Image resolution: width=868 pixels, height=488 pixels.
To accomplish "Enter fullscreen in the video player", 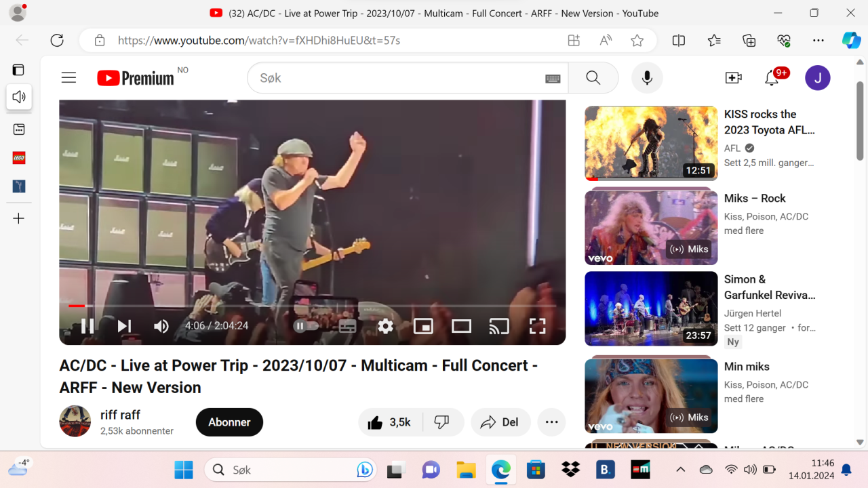I will (537, 326).
